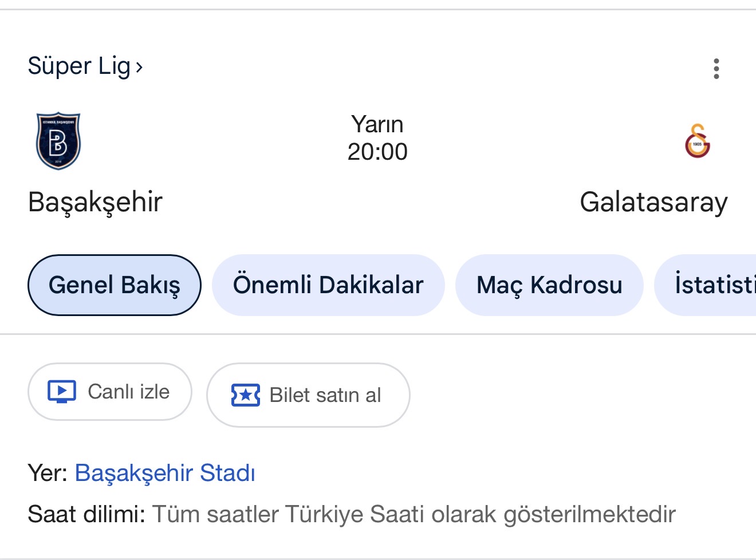Click the Galatasaray club logo
This screenshot has width=756, height=560.
(697, 141)
